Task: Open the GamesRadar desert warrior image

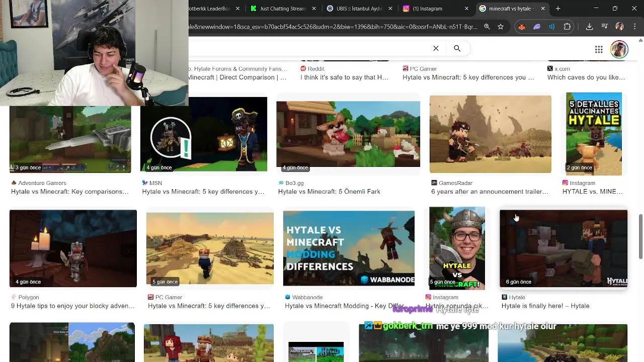Action: 491,134
